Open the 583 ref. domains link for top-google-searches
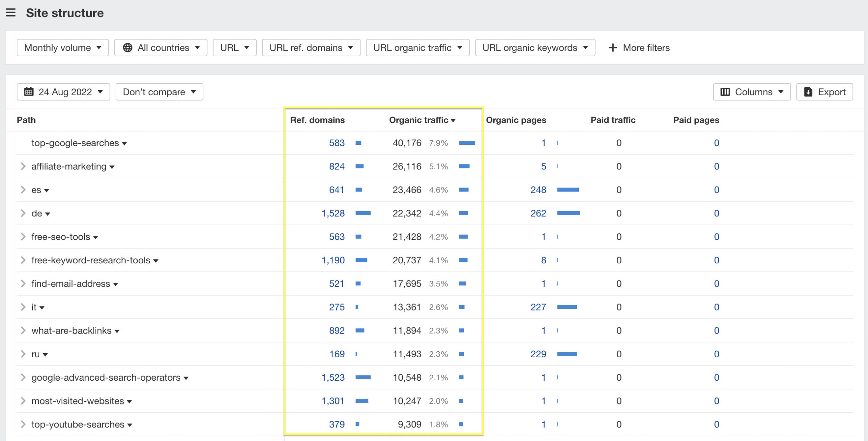Screen dimensions: 868x441 [337, 143]
